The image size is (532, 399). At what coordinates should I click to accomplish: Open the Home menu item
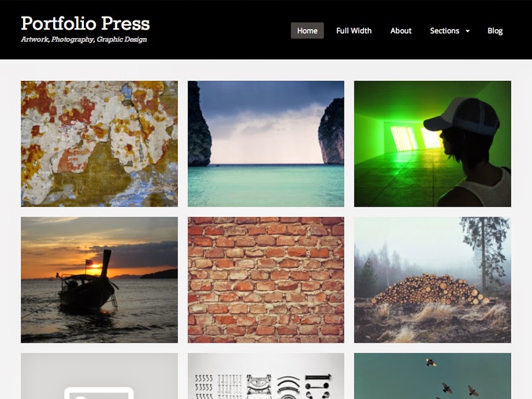pos(307,31)
